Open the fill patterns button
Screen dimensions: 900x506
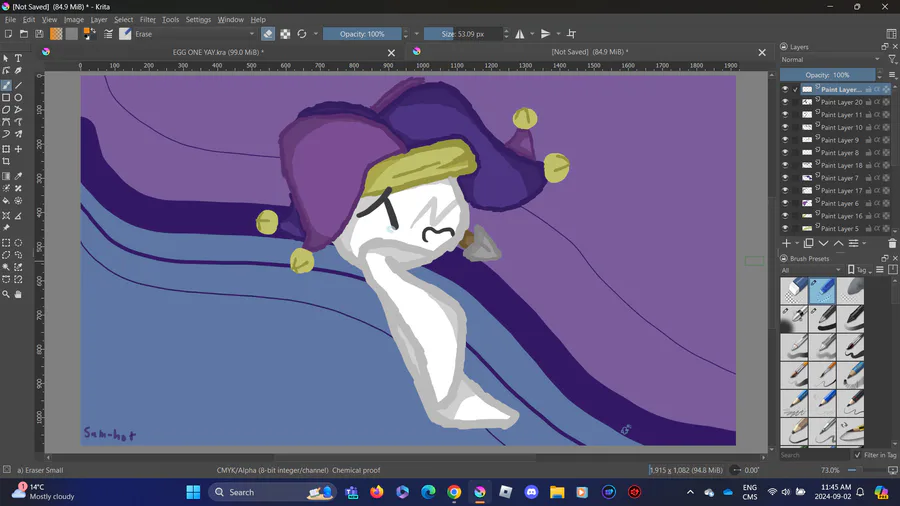coord(72,34)
